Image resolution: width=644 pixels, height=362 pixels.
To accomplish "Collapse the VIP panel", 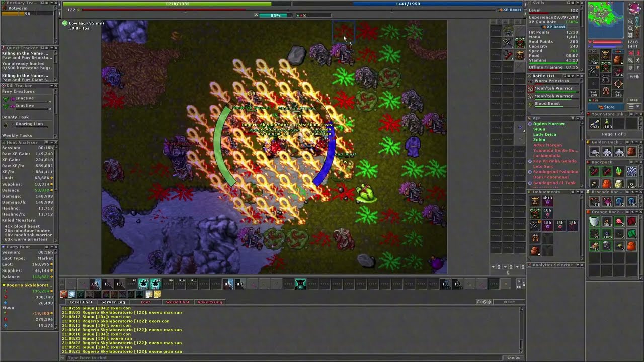I will click(x=578, y=118).
